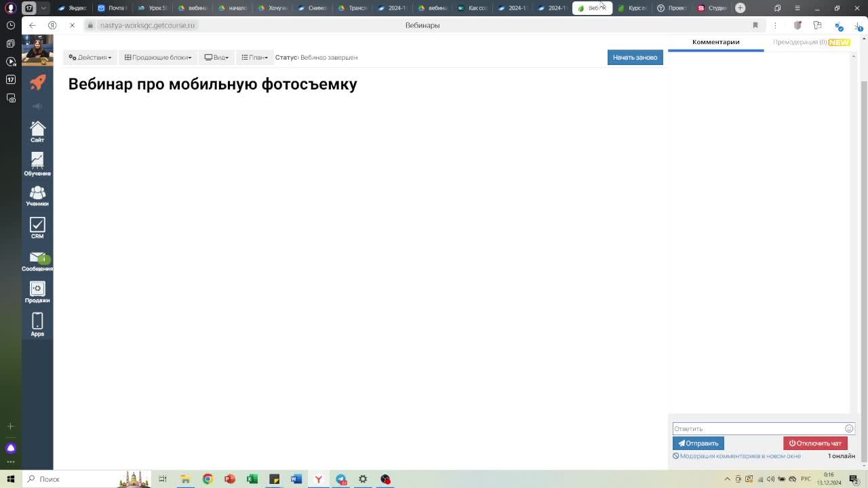
Task: Open the browser history clock icon
Action: pyautogui.click(x=10, y=25)
